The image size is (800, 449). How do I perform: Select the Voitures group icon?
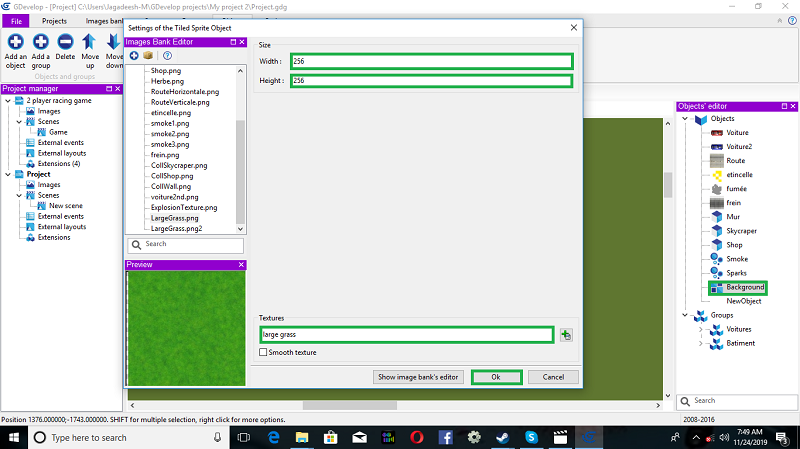[716, 330]
